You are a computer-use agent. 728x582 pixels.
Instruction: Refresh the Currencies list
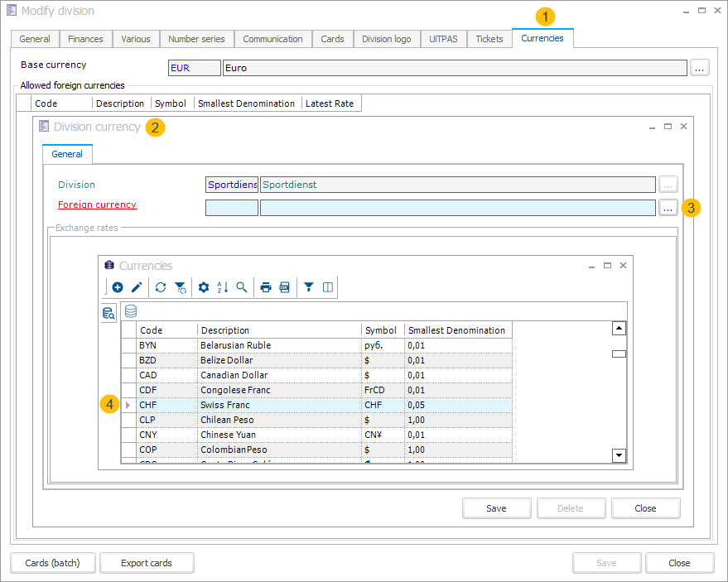pyautogui.click(x=161, y=287)
